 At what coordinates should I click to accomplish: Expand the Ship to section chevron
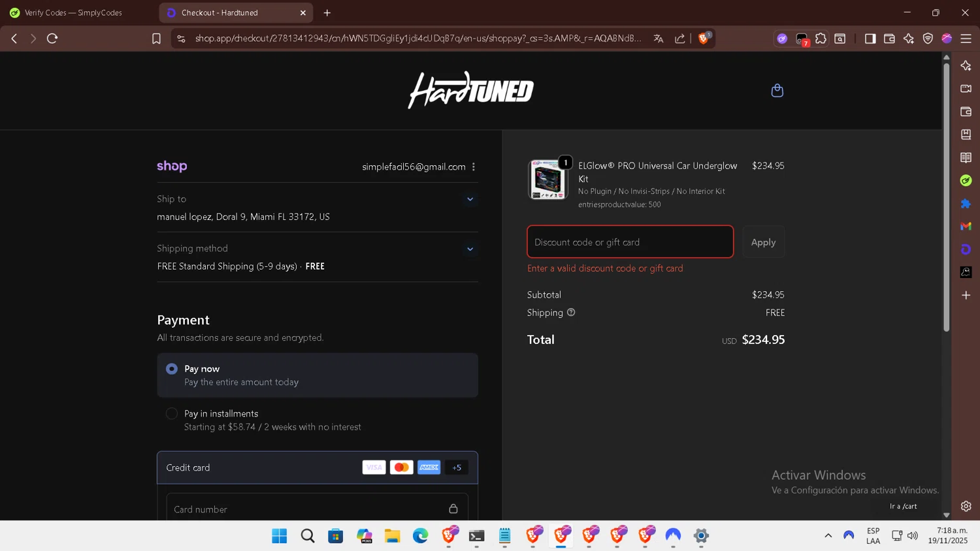470,199
